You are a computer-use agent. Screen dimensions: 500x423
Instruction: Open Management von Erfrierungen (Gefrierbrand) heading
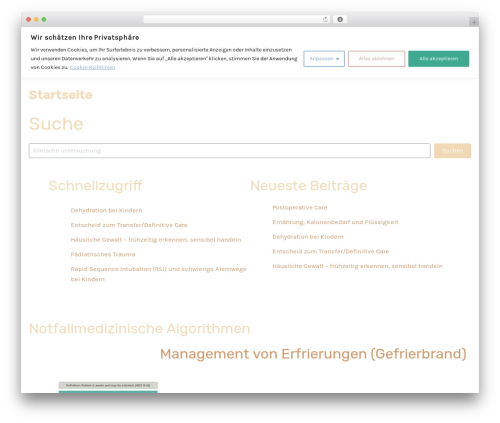[313, 354]
